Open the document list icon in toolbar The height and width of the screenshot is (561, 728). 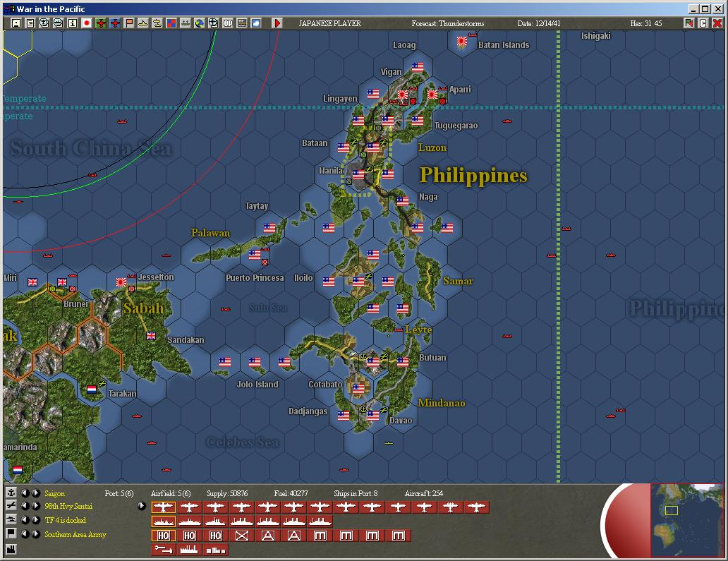(x=30, y=23)
